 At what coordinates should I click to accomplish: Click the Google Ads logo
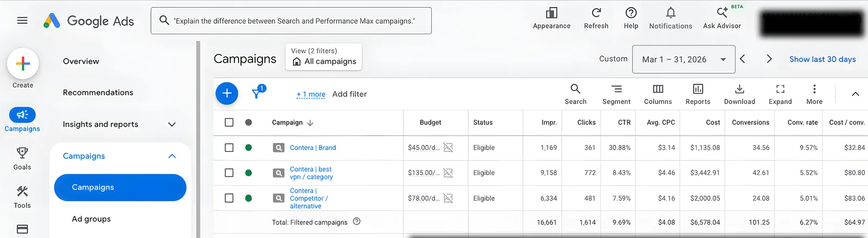88,21
